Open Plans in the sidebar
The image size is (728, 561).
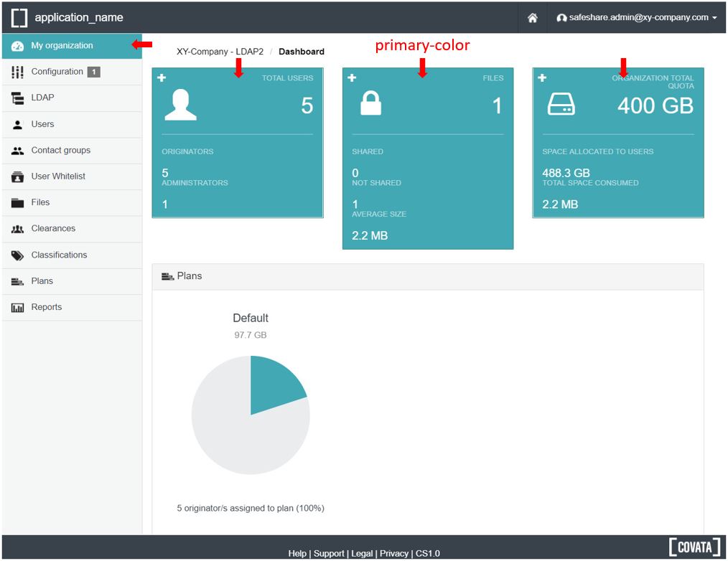tap(72, 280)
